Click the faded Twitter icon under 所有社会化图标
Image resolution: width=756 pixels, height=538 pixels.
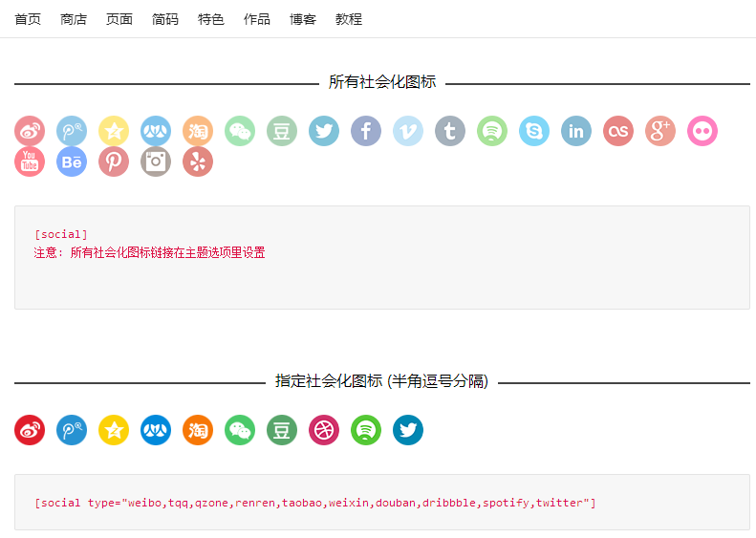pyautogui.click(x=324, y=131)
